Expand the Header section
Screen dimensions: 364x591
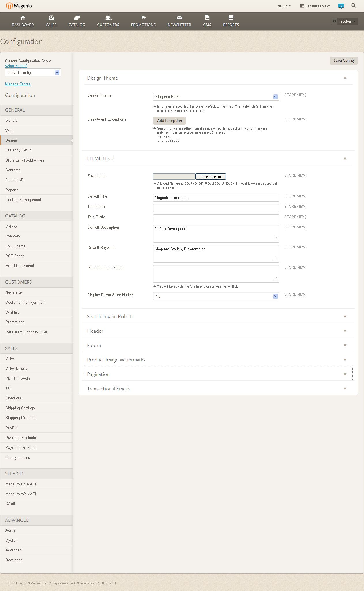pos(345,331)
